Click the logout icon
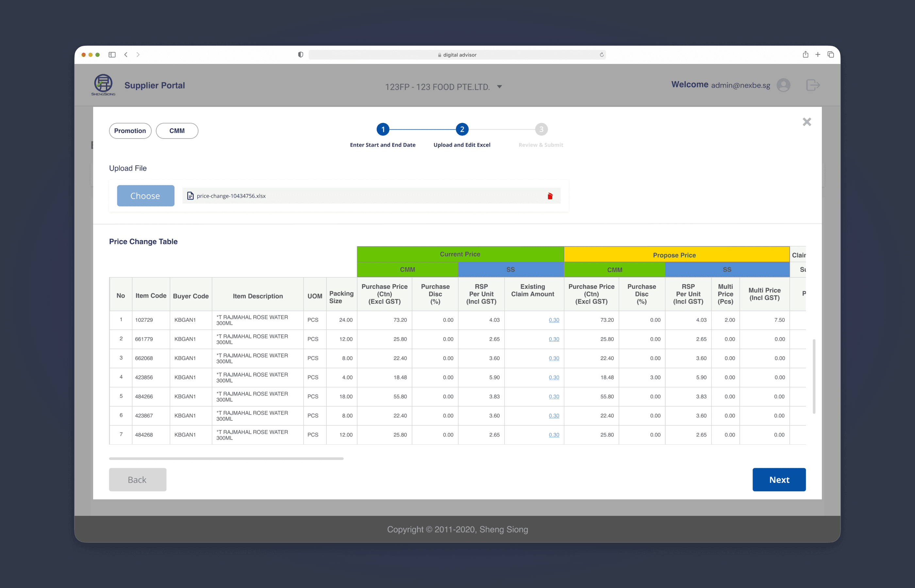 click(813, 85)
